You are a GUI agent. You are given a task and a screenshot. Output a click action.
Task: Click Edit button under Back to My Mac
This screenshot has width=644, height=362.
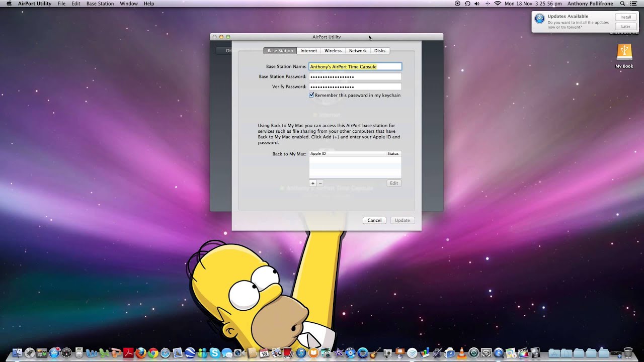(x=394, y=183)
